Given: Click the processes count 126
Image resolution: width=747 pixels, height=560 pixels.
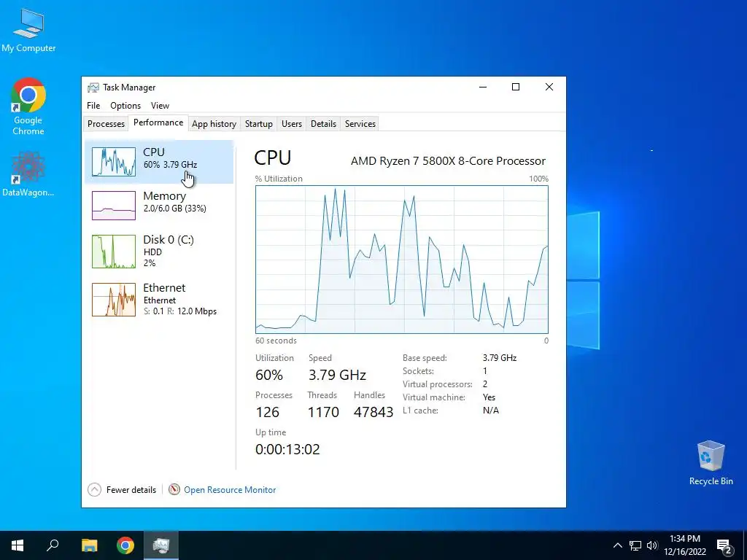Looking at the screenshot, I should tap(267, 413).
